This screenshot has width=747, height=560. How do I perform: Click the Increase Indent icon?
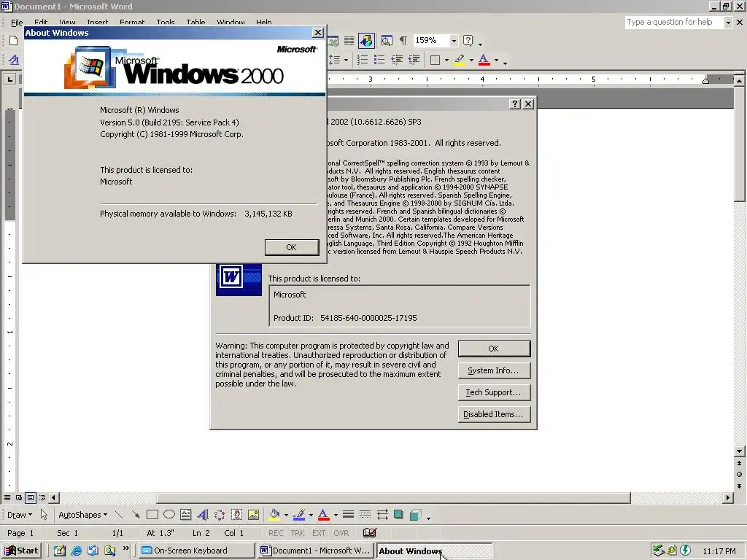tap(414, 60)
